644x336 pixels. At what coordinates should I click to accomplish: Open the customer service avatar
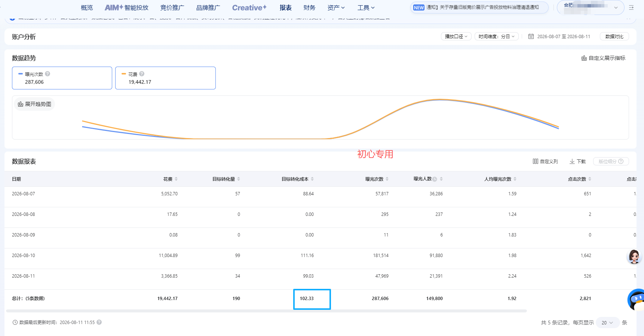point(634,256)
